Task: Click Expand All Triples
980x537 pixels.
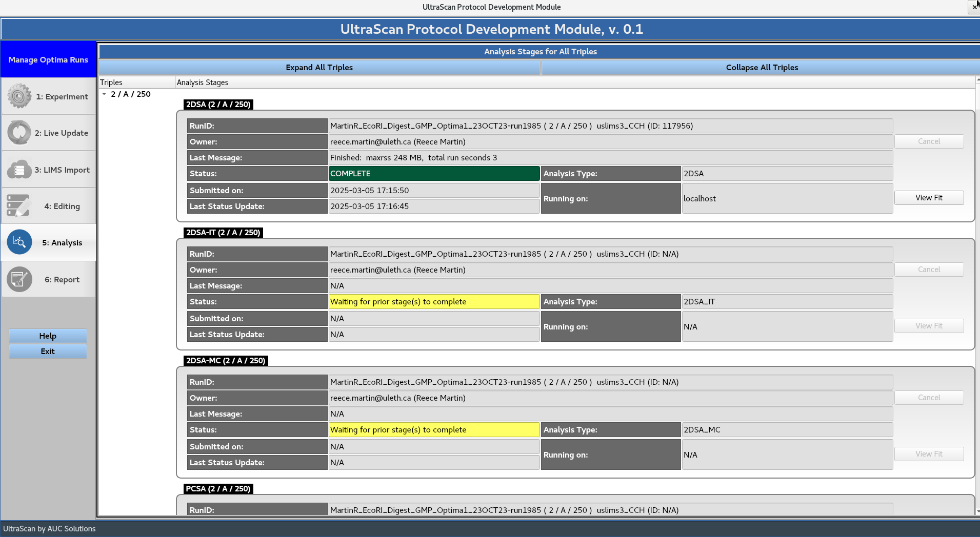Action: (x=319, y=67)
